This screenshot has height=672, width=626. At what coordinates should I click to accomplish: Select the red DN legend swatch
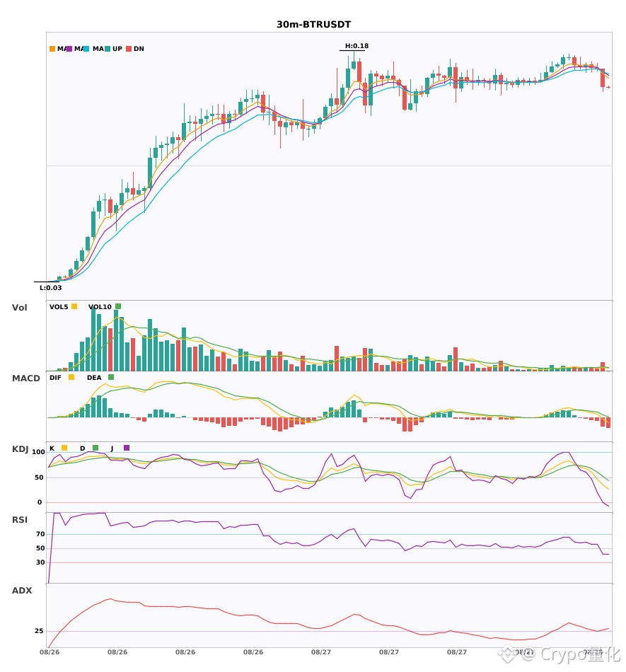point(129,49)
